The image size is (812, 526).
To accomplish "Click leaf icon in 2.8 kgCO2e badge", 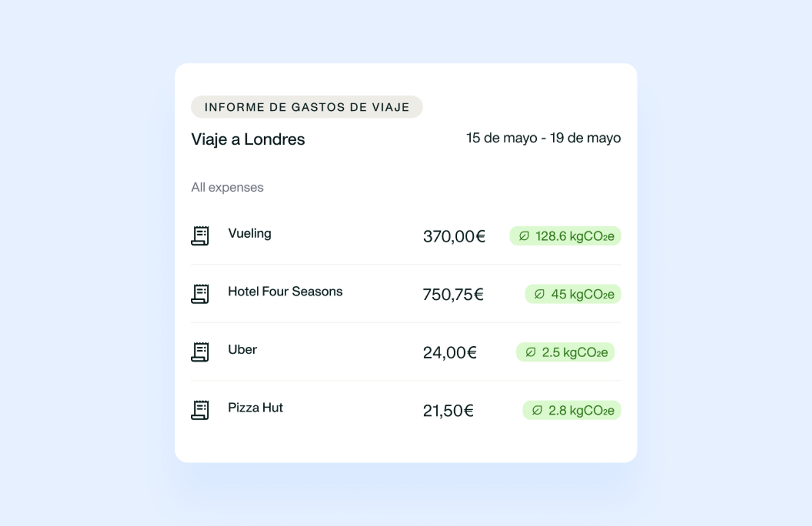I will [x=537, y=410].
